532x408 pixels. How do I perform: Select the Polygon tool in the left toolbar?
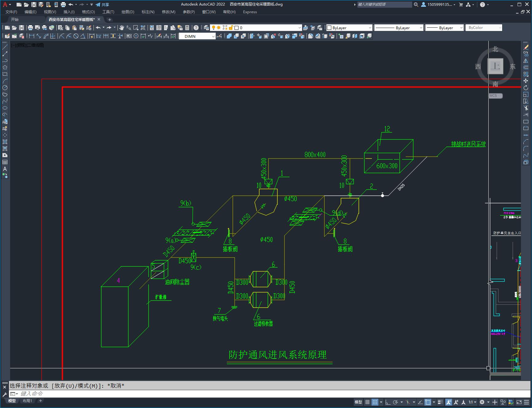tap(5, 67)
